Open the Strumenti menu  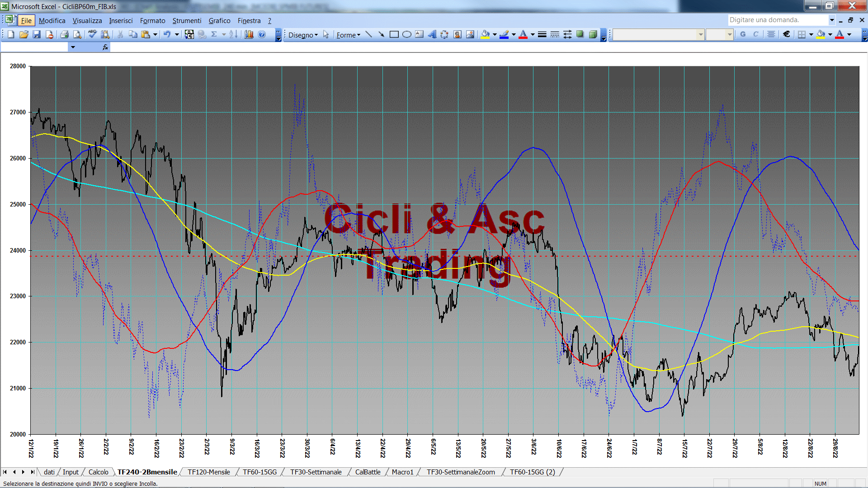[187, 21]
